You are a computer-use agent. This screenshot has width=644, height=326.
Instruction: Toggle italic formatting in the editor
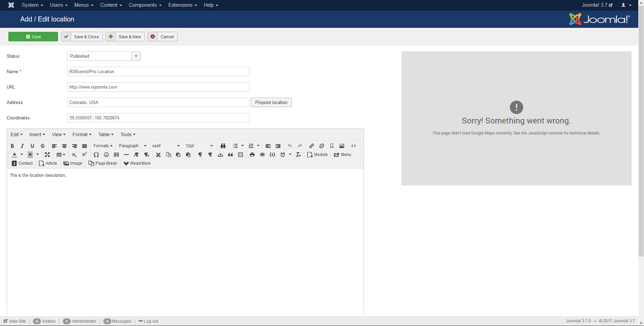point(22,146)
